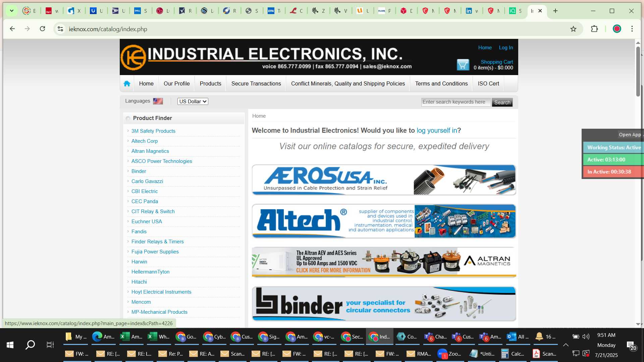Viewport: 644px width, 362px height.
Task: Open Finder Relays & Timers category
Action: [158, 242]
